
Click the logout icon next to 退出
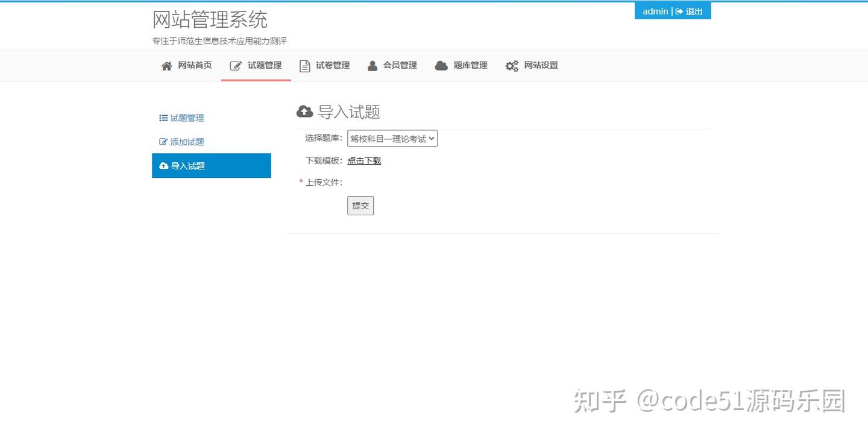coord(678,11)
